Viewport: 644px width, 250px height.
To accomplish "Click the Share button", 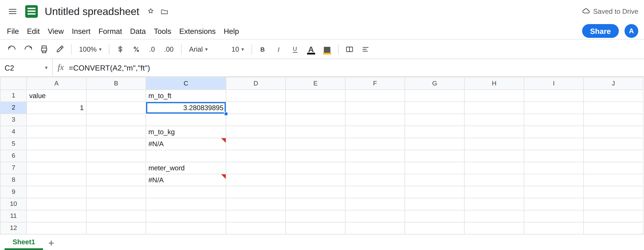I will [600, 31].
